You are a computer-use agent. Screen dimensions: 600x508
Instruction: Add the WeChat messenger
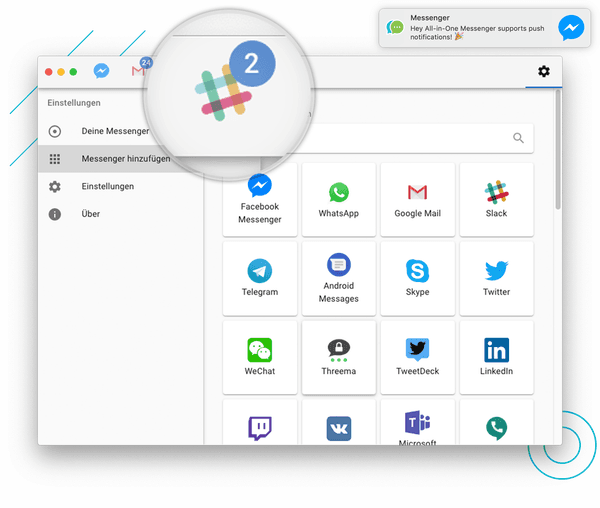(x=260, y=357)
